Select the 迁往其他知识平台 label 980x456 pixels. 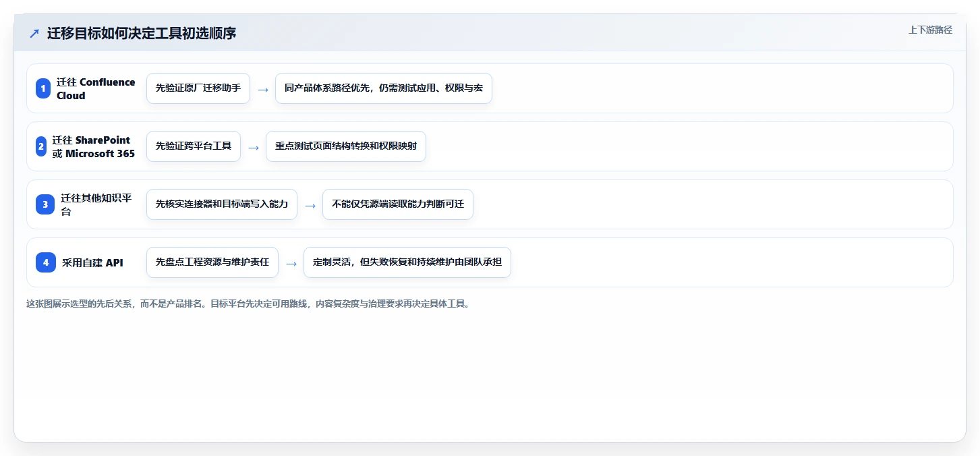pyautogui.click(x=96, y=204)
